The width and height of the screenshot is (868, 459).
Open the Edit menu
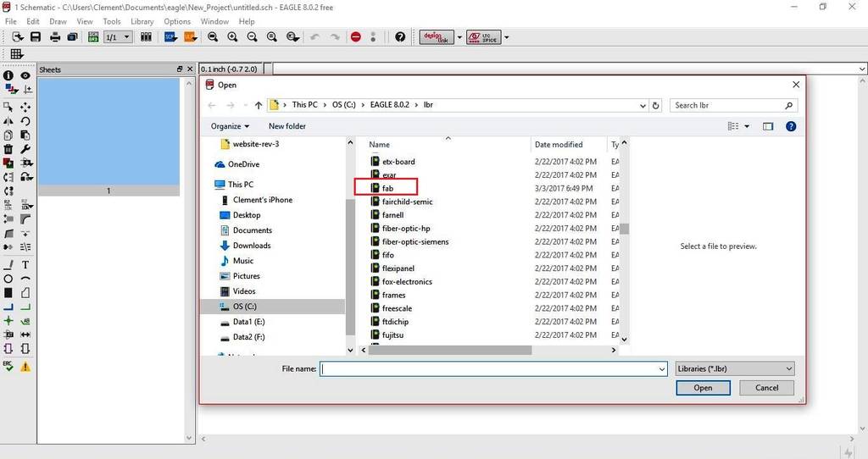[x=33, y=21]
